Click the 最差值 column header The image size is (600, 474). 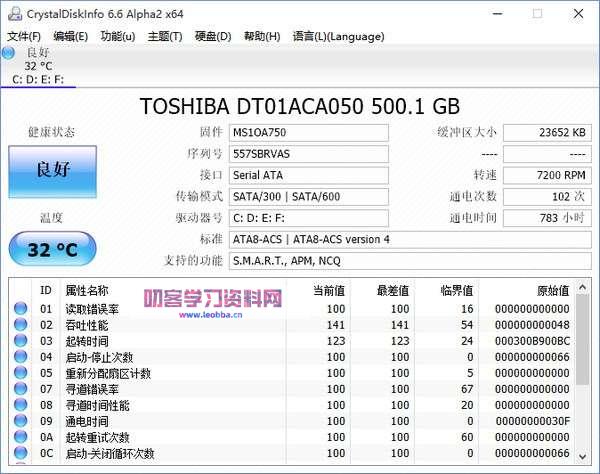393,290
